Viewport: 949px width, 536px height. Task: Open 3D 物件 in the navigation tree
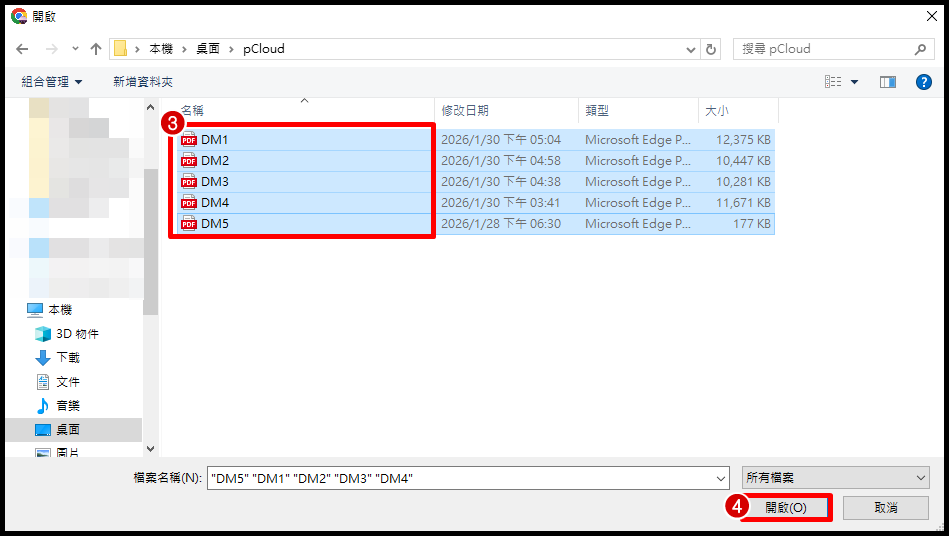[77, 334]
